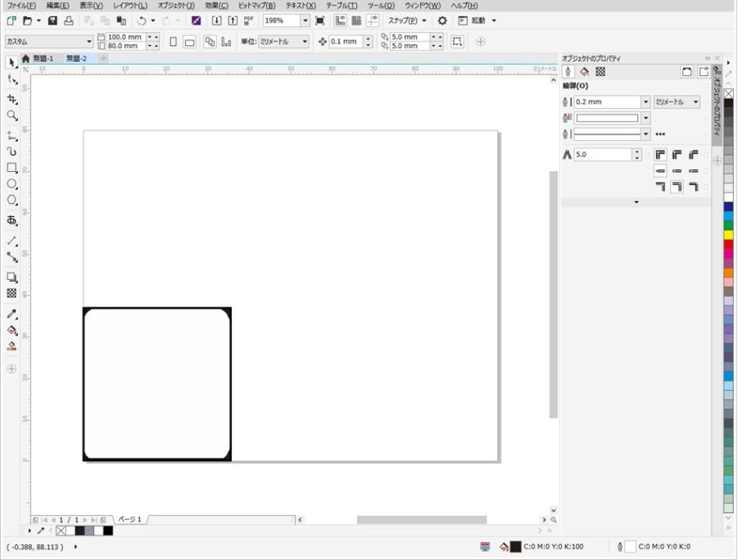Open the units dropdown in property bar
This screenshot has width=747, height=560.
click(x=305, y=42)
